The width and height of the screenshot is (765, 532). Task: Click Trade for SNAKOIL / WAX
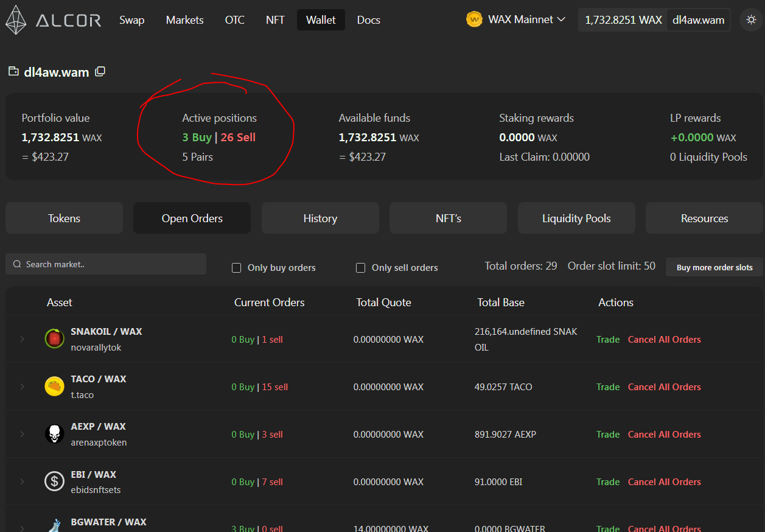pyautogui.click(x=608, y=339)
